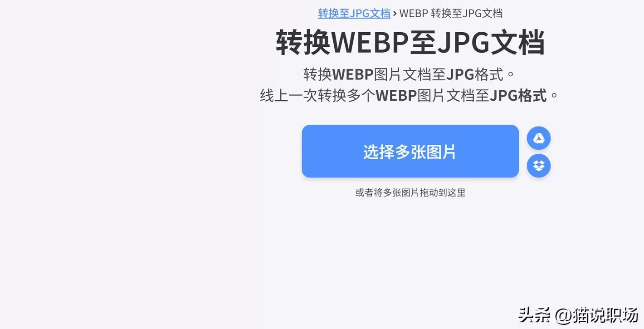Image resolution: width=644 pixels, height=329 pixels.
Task: Click the 或者将多张图片拖动到这里 hint text
Action: [x=410, y=192]
